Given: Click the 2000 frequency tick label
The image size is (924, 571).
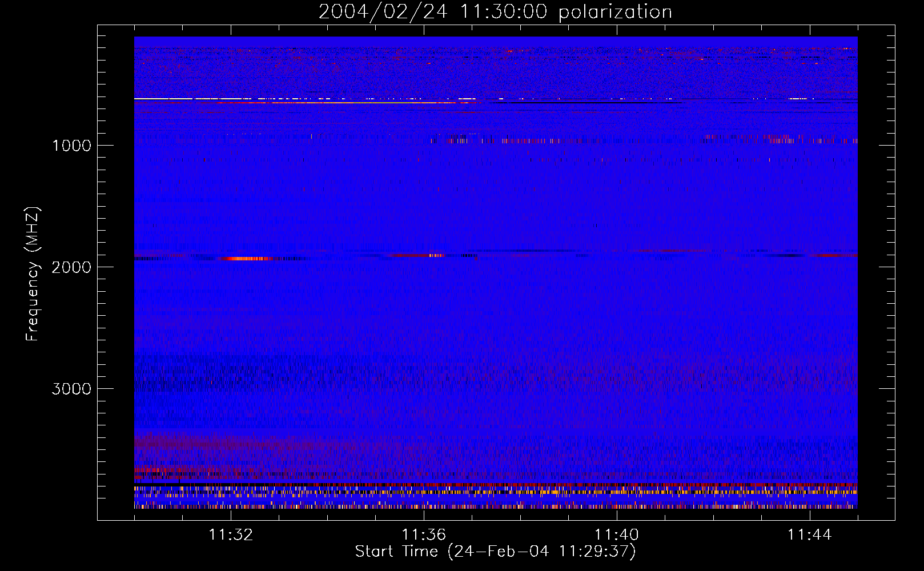Looking at the screenshot, I should coord(71,267).
